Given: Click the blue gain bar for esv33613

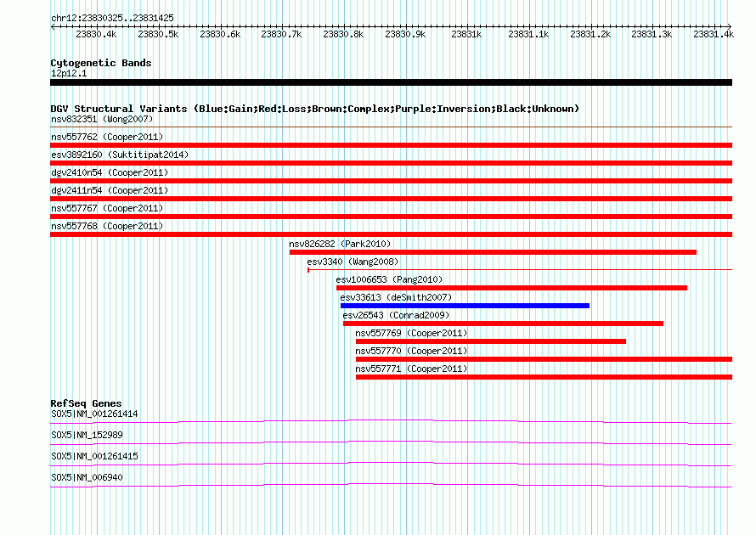Looking at the screenshot, I should pos(465,306).
